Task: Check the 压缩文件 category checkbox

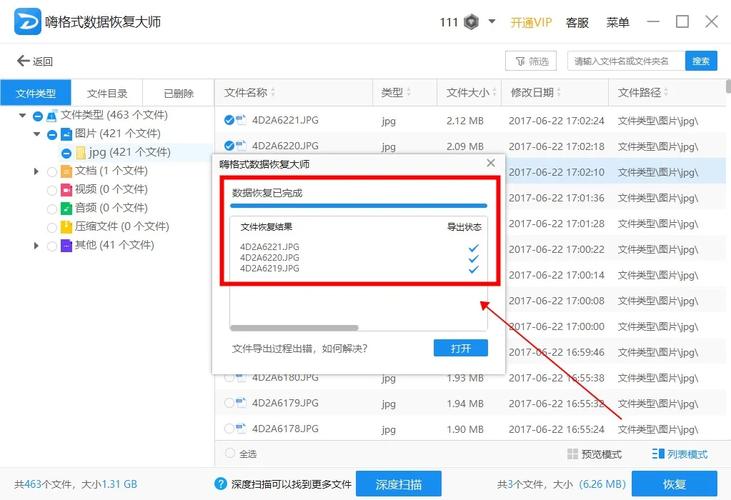Action: tap(52, 227)
